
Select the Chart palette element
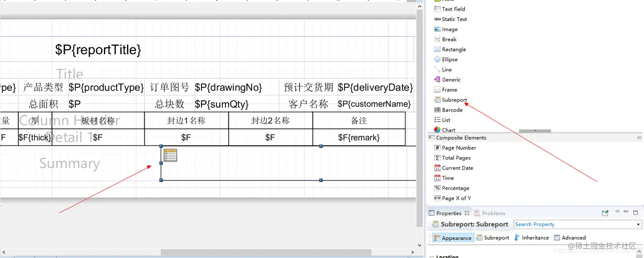click(x=445, y=130)
